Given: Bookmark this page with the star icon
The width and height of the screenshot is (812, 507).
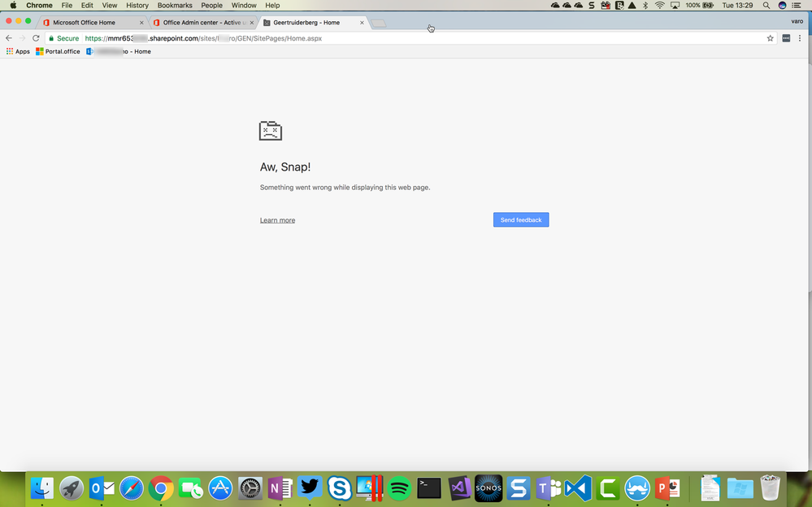Looking at the screenshot, I should [x=770, y=38].
